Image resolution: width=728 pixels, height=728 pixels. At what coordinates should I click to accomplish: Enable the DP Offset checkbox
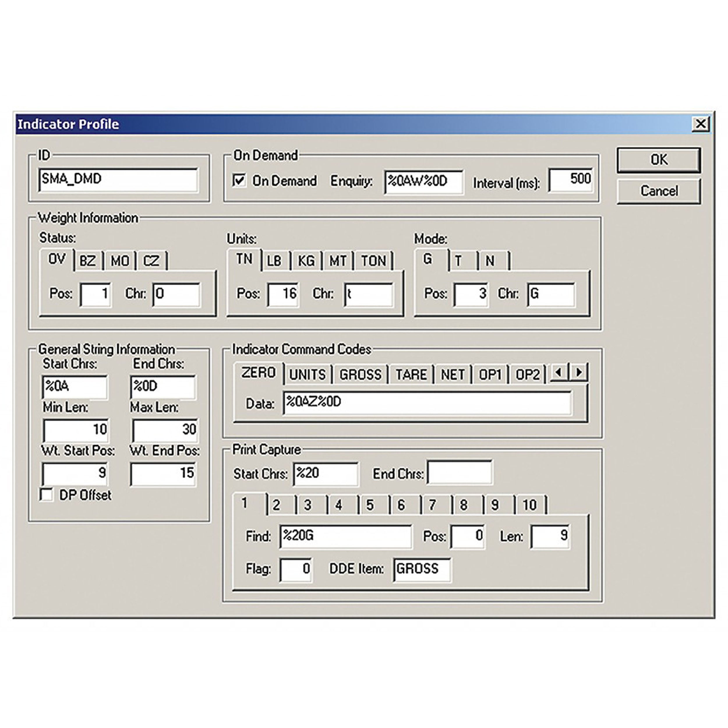pyautogui.click(x=47, y=495)
